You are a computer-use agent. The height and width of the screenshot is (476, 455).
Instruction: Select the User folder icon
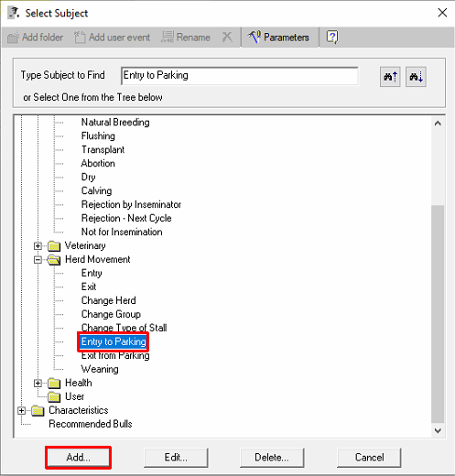54,396
